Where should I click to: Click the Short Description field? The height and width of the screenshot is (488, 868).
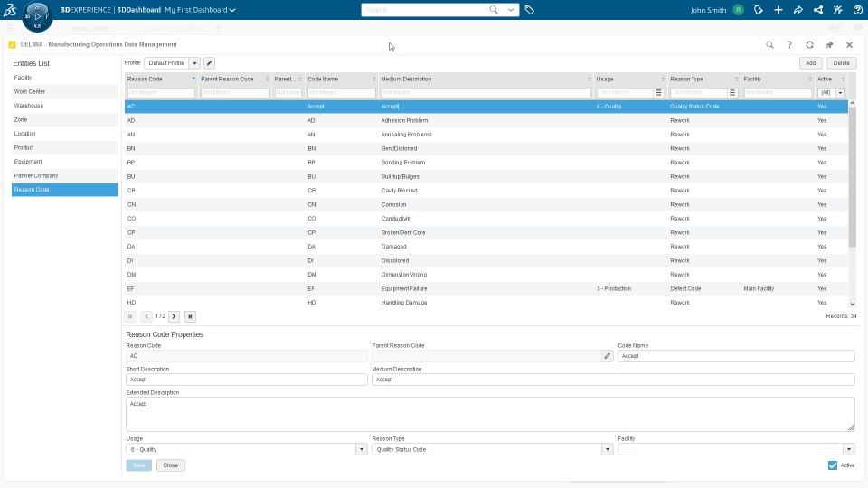coord(246,380)
